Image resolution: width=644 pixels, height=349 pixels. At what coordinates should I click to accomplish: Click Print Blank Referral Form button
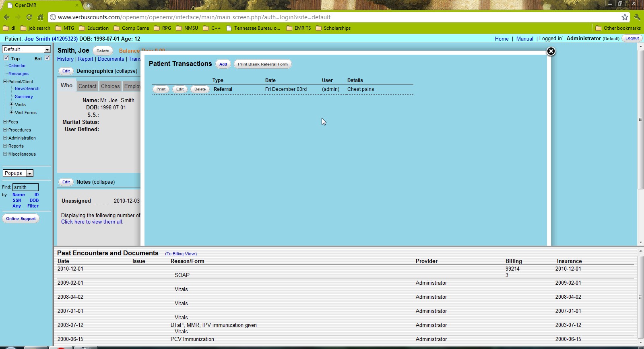coord(262,64)
